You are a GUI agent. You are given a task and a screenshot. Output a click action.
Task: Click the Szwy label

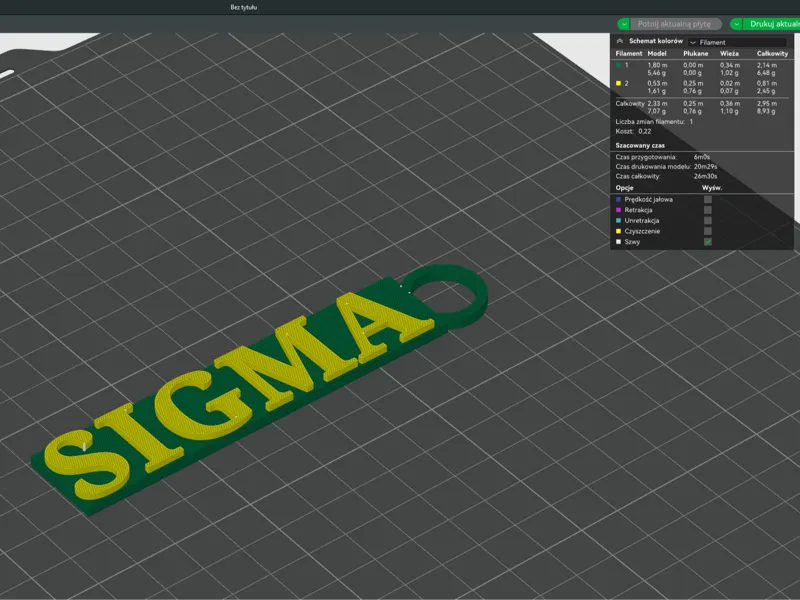tap(632, 242)
